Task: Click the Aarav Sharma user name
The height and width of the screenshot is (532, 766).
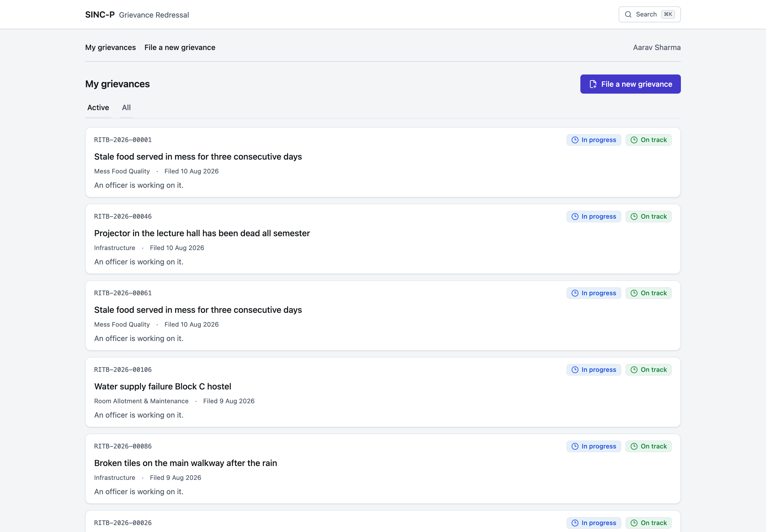Action: 657,47
